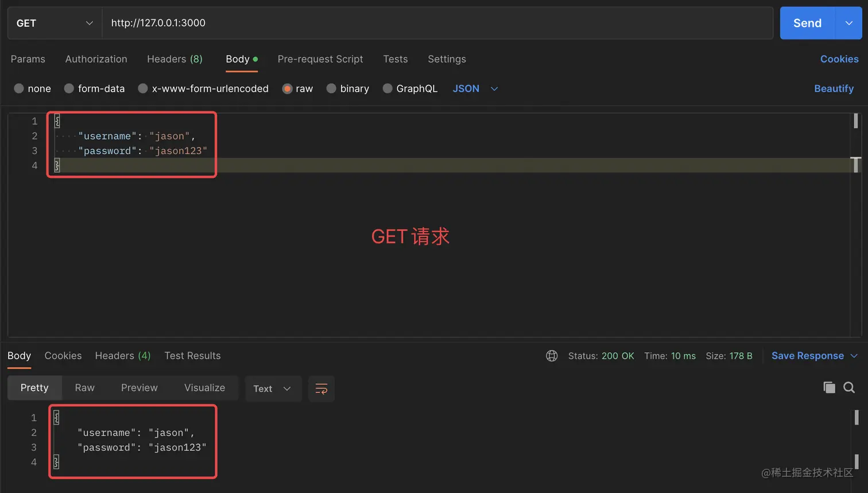
Task: Click the Send button
Action: click(807, 23)
